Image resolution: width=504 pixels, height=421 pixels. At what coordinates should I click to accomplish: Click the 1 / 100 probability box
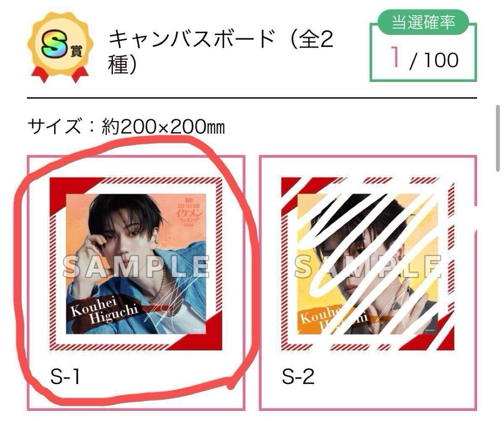pyautogui.click(x=423, y=53)
